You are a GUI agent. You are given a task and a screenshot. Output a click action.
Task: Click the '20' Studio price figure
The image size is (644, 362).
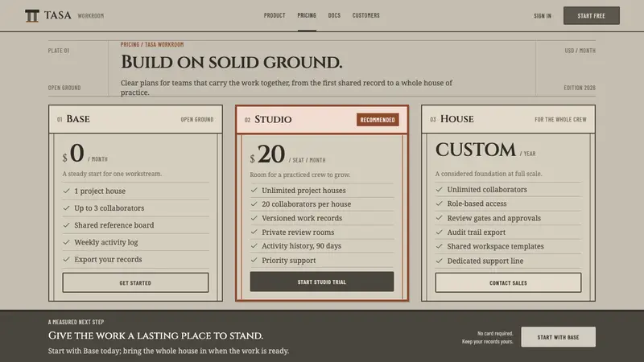(x=271, y=154)
